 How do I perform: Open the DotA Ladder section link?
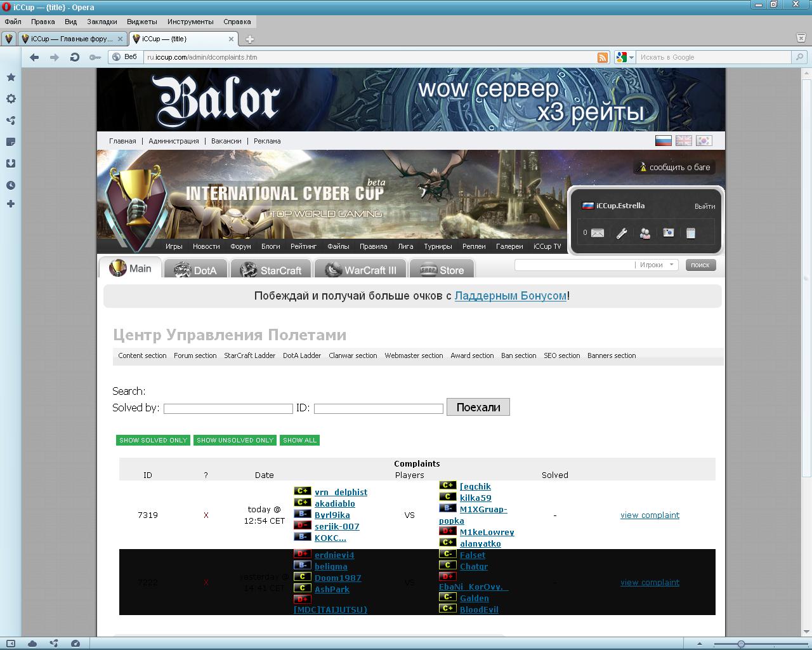coord(302,355)
